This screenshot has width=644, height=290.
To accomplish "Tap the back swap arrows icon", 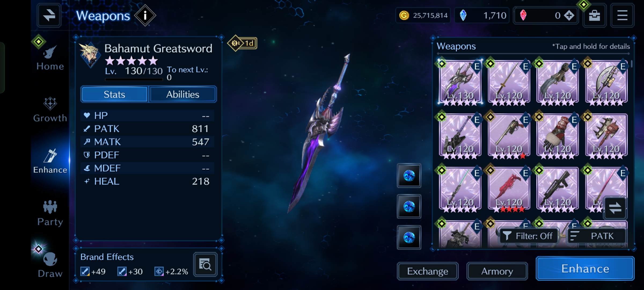I will [x=49, y=15].
